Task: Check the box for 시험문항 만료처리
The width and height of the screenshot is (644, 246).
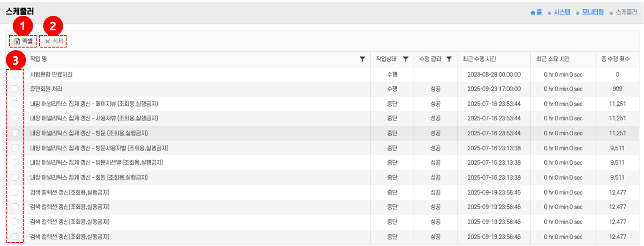Action: pyautogui.click(x=15, y=75)
